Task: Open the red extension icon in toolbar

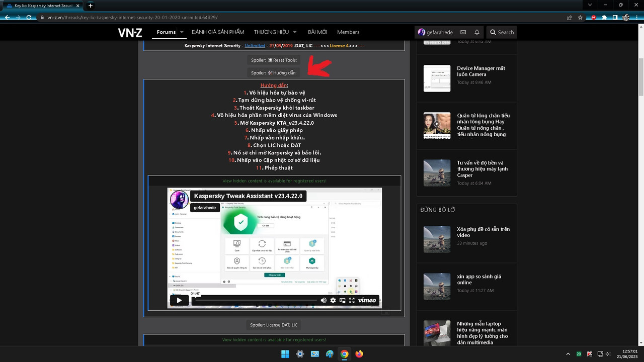Action: click(x=594, y=17)
